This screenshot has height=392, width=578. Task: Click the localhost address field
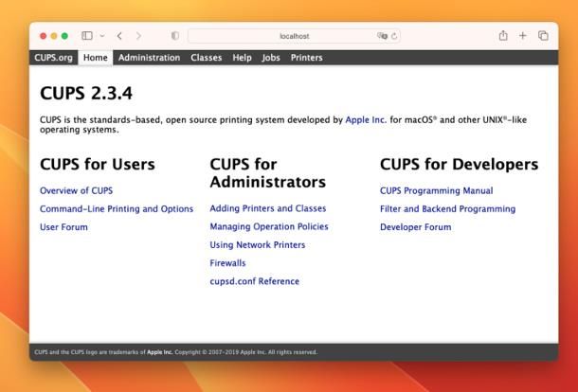pyautogui.click(x=294, y=36)
